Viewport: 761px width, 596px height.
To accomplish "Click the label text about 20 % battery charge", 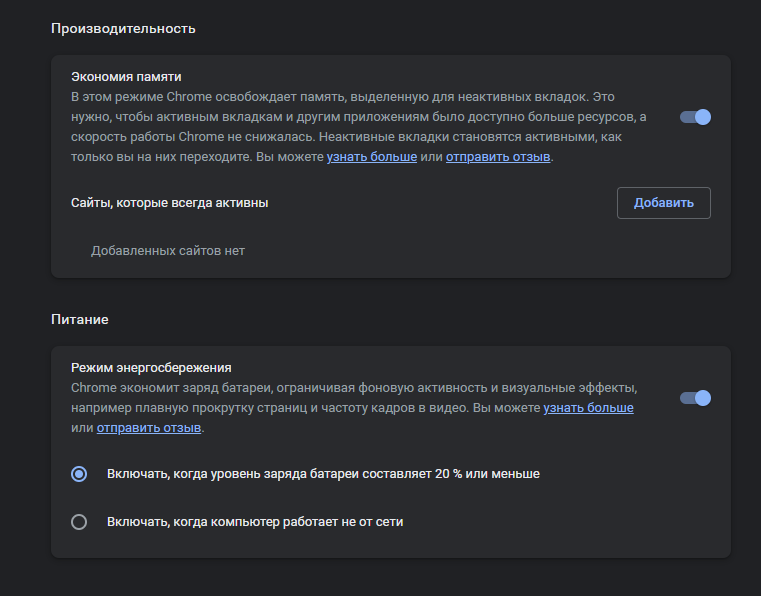I will [323, 474].
